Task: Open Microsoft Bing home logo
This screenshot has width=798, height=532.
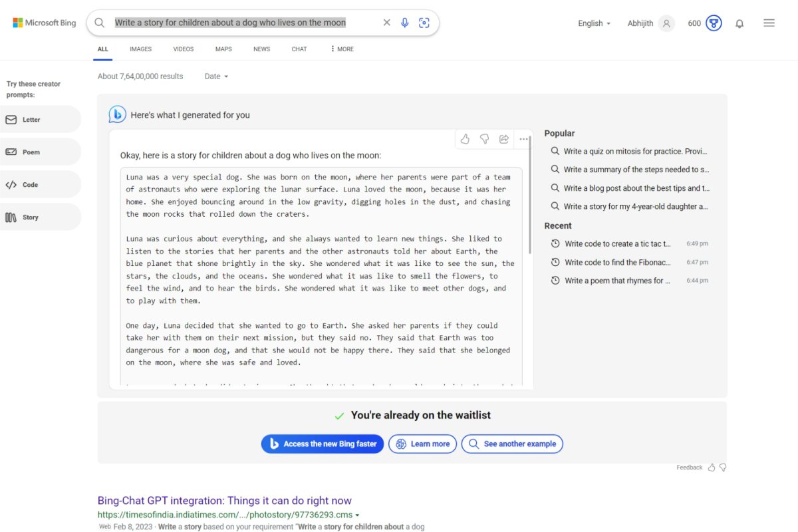Action: [45, 23]
